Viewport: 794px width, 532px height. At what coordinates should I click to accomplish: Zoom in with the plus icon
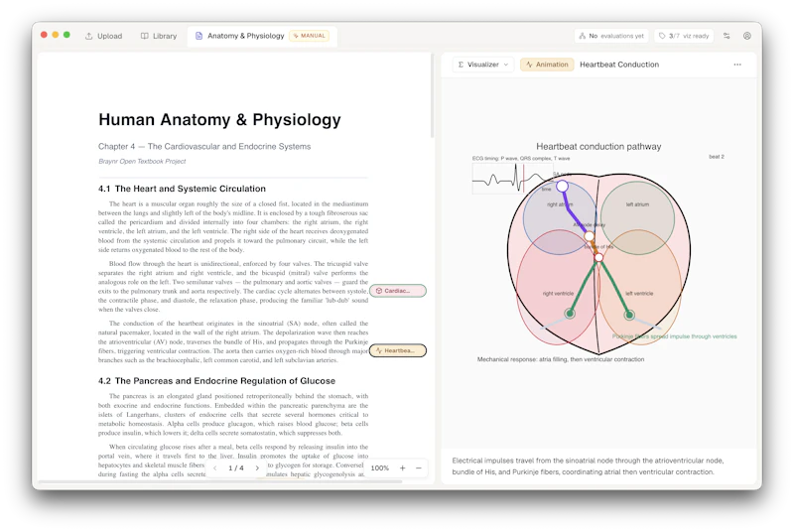pos(403,468)
